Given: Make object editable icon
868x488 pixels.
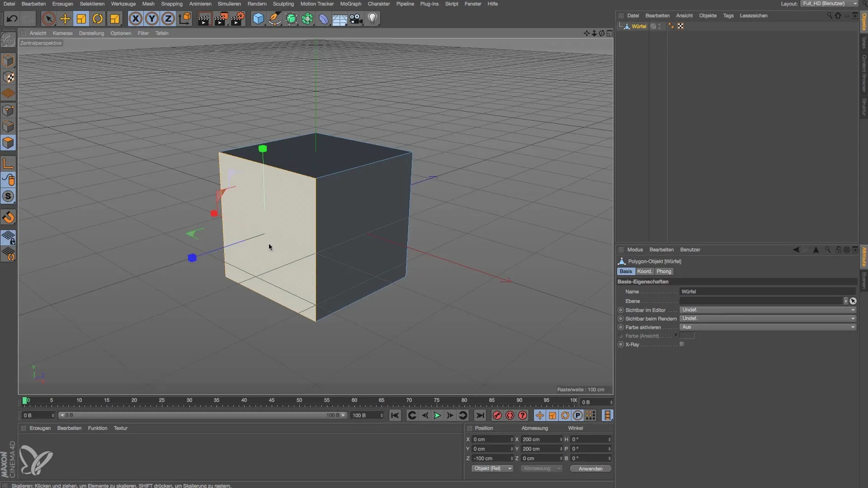Looking at the screenshot, I should click(8, 40).
